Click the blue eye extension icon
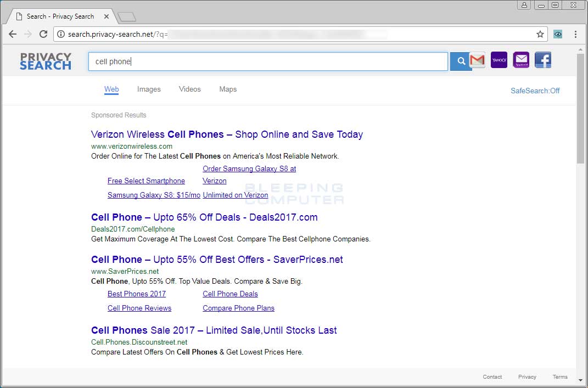This screenshot has height=388, width=588. click(x=557, y=33)
